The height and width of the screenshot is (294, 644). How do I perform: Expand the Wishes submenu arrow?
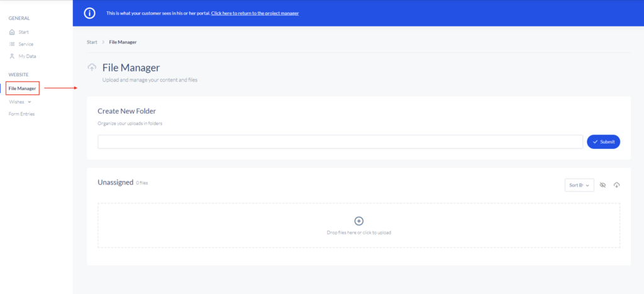[29, 102]
